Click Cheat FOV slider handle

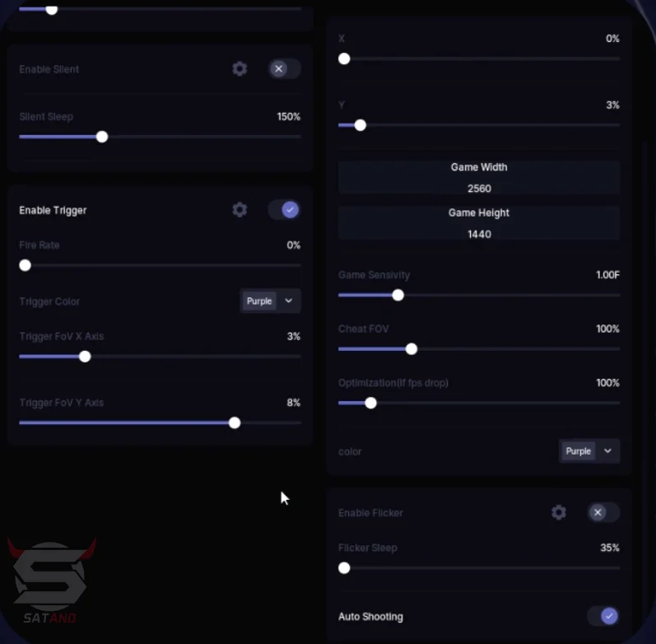pyautogui.click(x=412, y=349)
